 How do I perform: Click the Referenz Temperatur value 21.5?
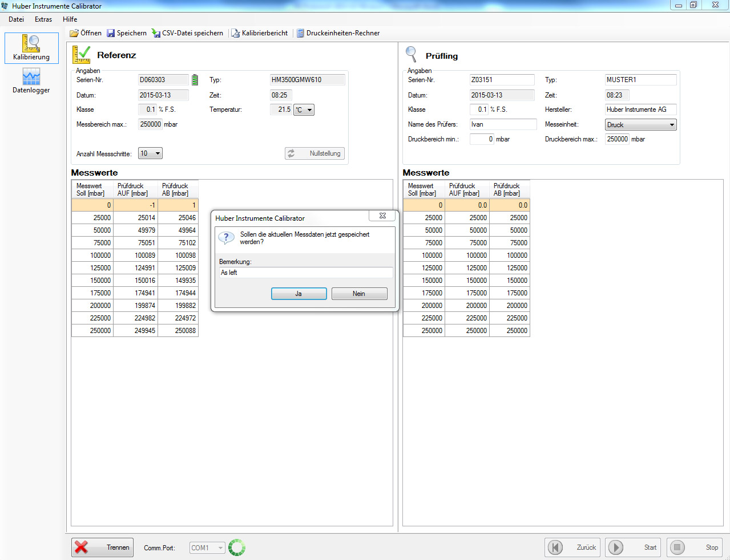(x=281, y=109)
